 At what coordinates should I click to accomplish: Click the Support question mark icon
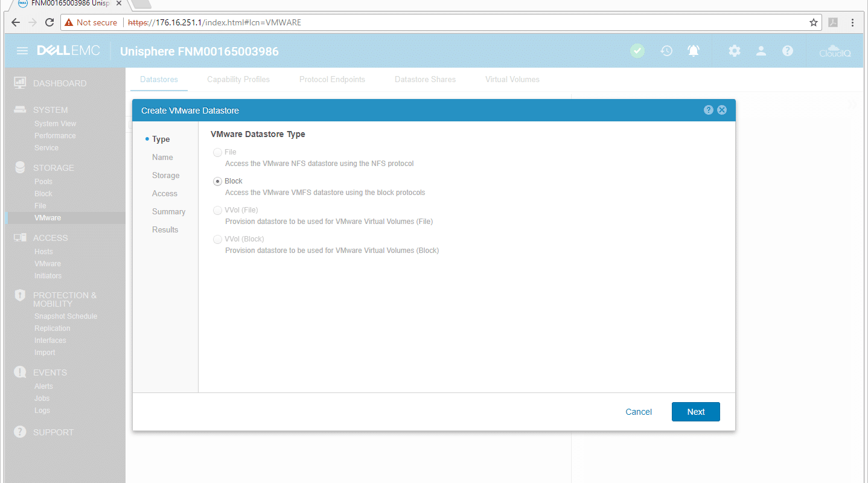pos(20,432)
